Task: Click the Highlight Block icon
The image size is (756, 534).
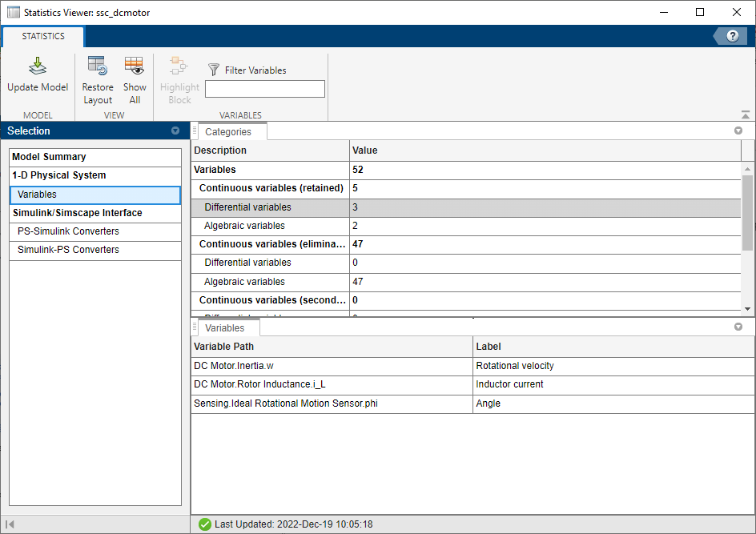Action: [x=178, y=66]
